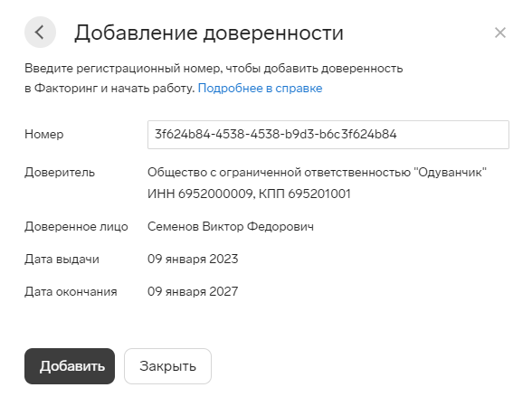The image size is (532, 397).
Task: Select the 'Одуванчик' company name text
Action: click(x=450, y=172)
